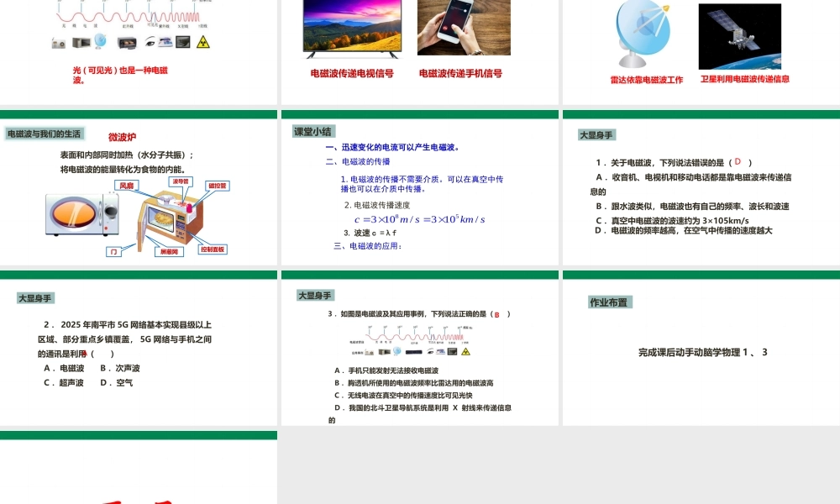Click the red caption 电磁波传递手机信号
Screen dimensions: 840x504
click(460, 73)
